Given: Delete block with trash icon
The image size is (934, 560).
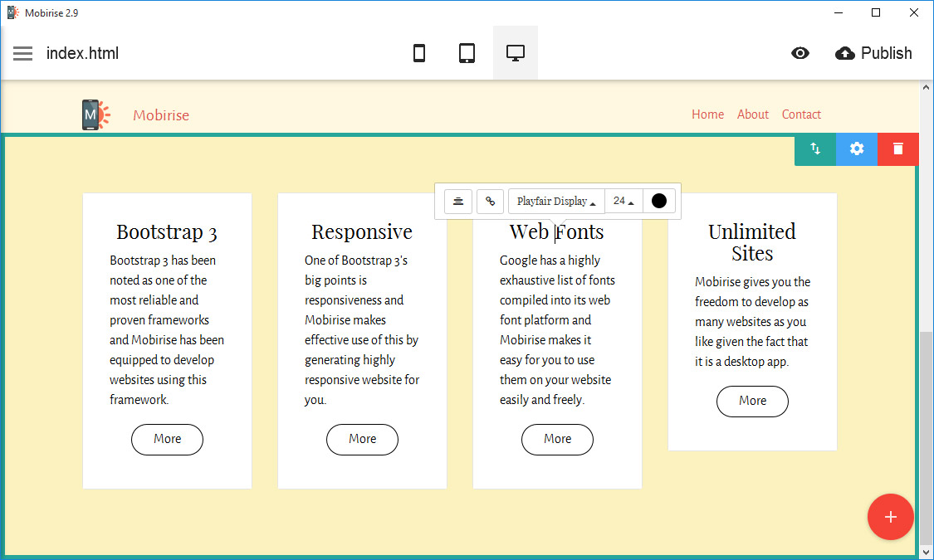Looking at the screenshot, I should 898,149.
